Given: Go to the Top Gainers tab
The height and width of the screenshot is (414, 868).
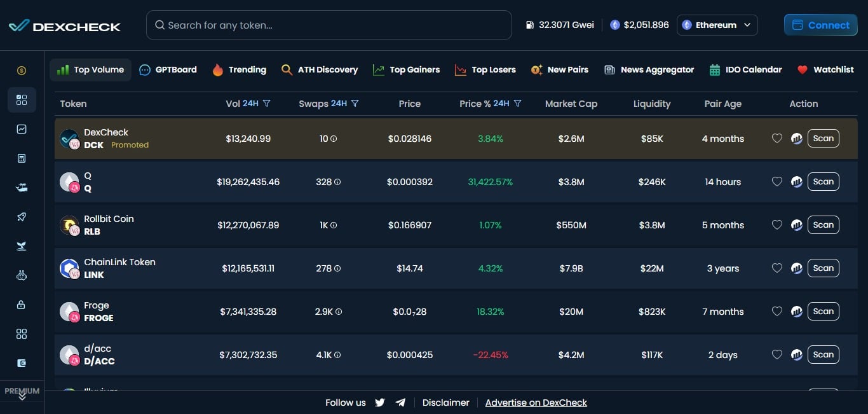Looking at the screenshot, I should (406, 70).
